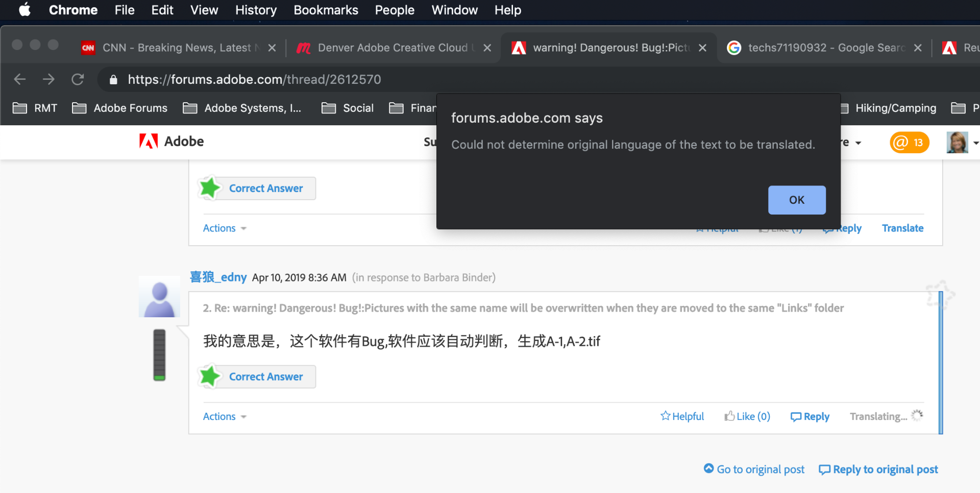Open the Chrome application menu
Viewport: 980px width, 493px height.
point(73,10)
